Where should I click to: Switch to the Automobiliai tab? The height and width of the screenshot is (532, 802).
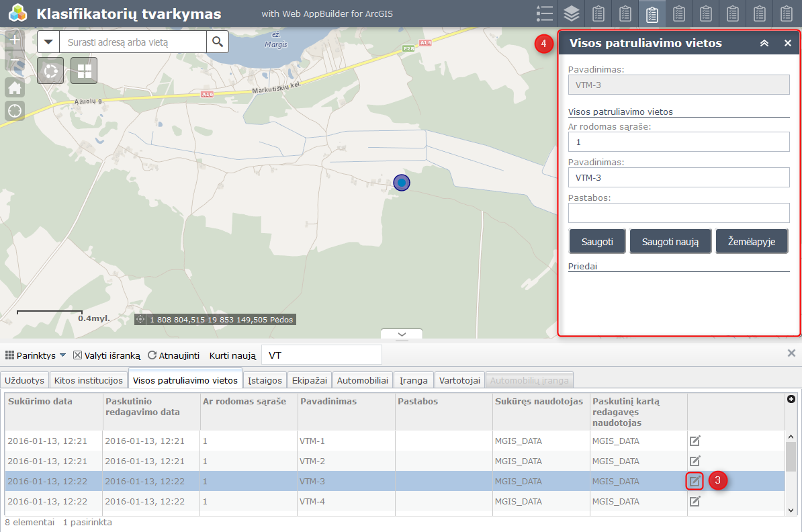click(363, 380)
